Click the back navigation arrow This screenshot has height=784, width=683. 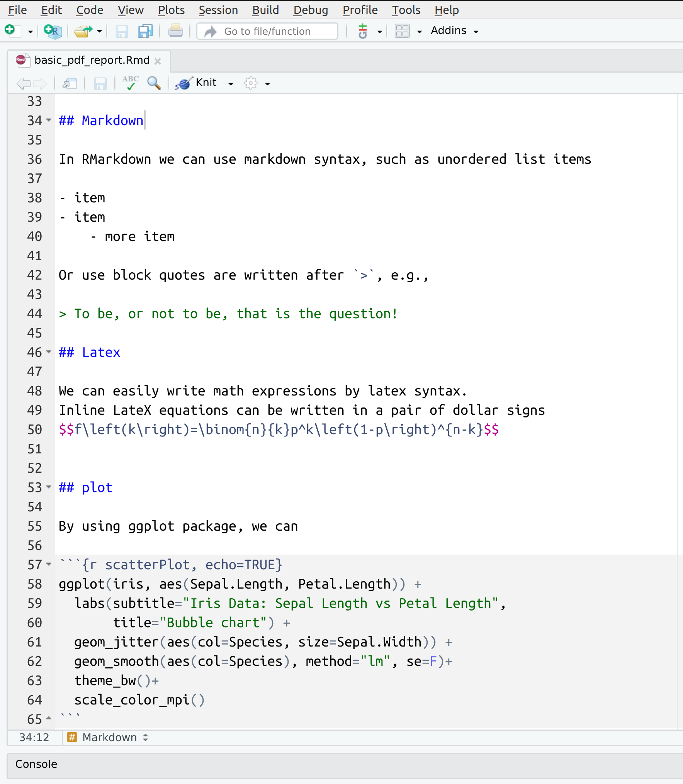pyautogui.click(x=24, y=83)
